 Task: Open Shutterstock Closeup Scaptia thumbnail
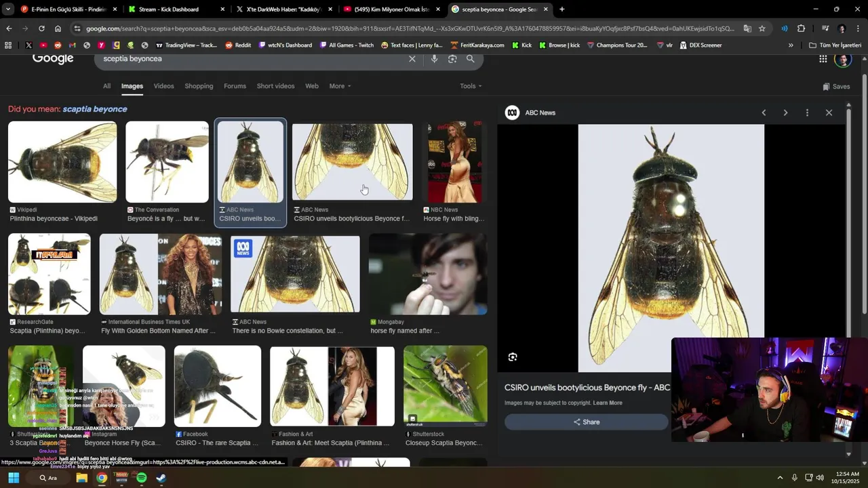tap(446, 386)
